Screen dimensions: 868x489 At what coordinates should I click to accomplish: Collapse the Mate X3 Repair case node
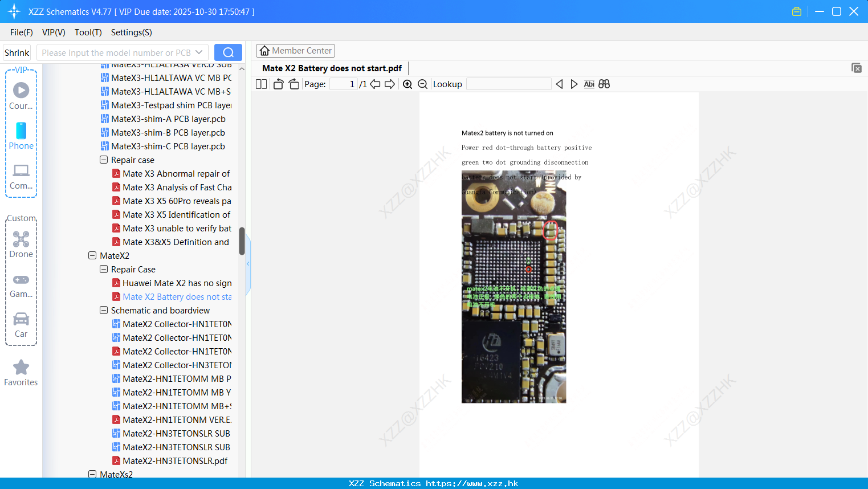click(104, 160)
